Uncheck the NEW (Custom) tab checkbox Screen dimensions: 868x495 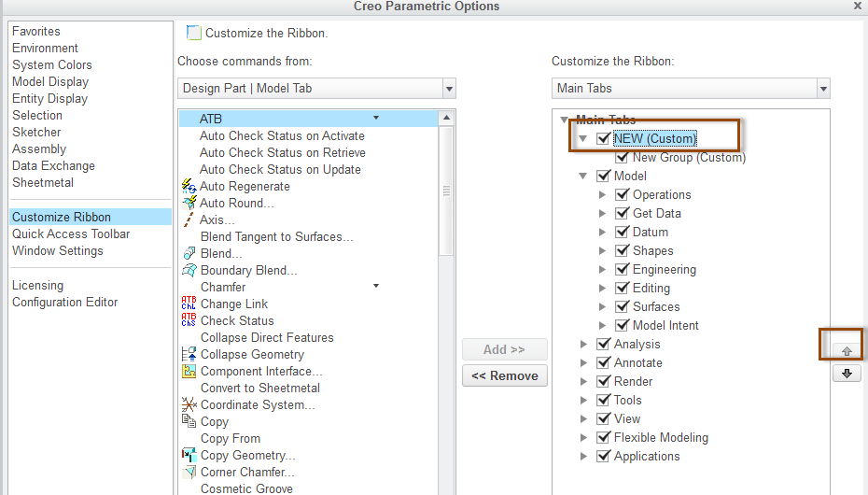(x=603, y=138)
